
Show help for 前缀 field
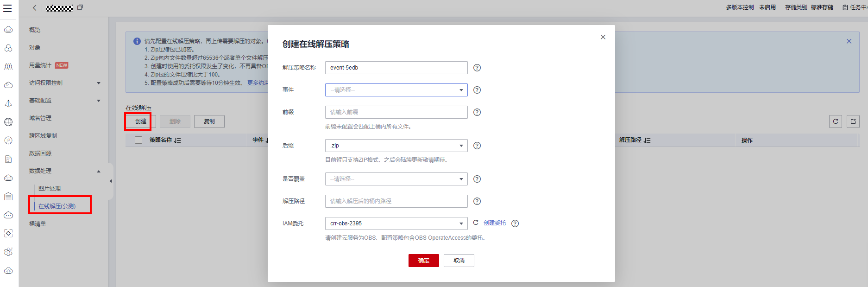pyautogui.click(x=477, y=112)
